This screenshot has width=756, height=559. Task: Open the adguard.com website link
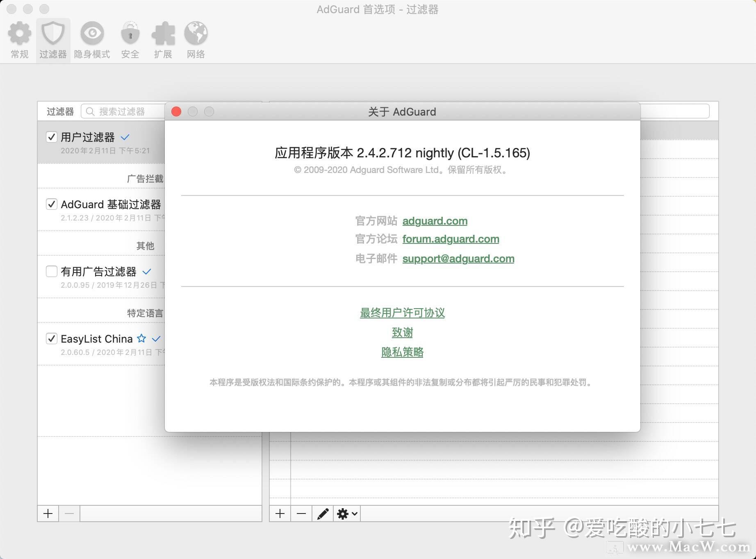click(x=435, y=221)
